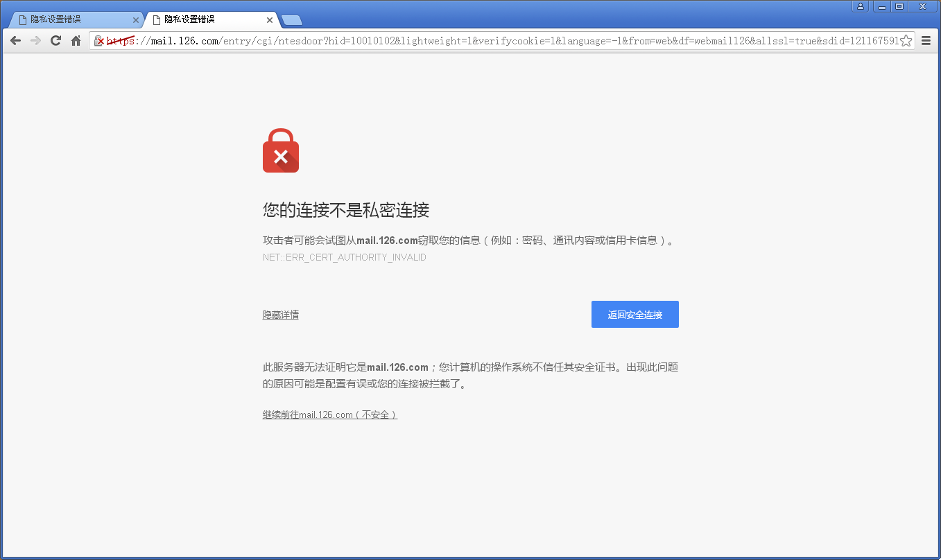Close the first browser tab

point(136,20)
